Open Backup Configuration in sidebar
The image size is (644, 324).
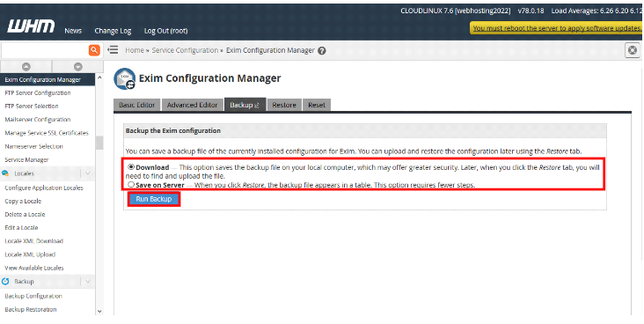pyautogui.click(x=33, y=296)
